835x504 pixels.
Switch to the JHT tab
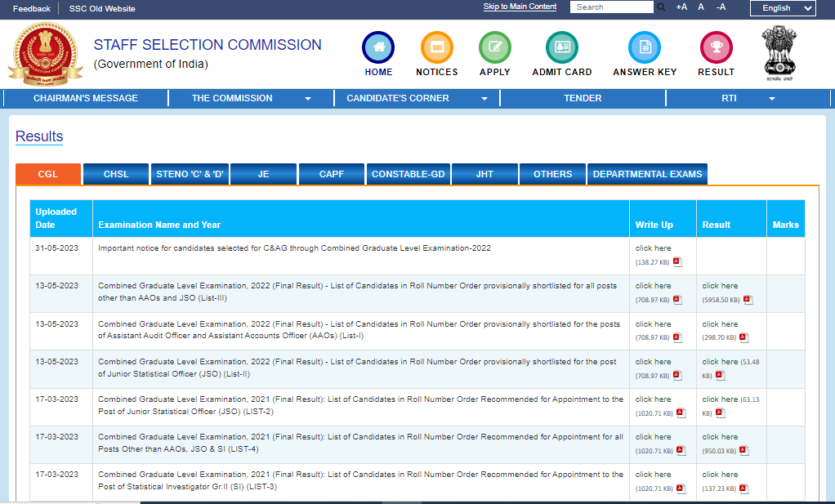pyautogui.click(x=484, y=174)
